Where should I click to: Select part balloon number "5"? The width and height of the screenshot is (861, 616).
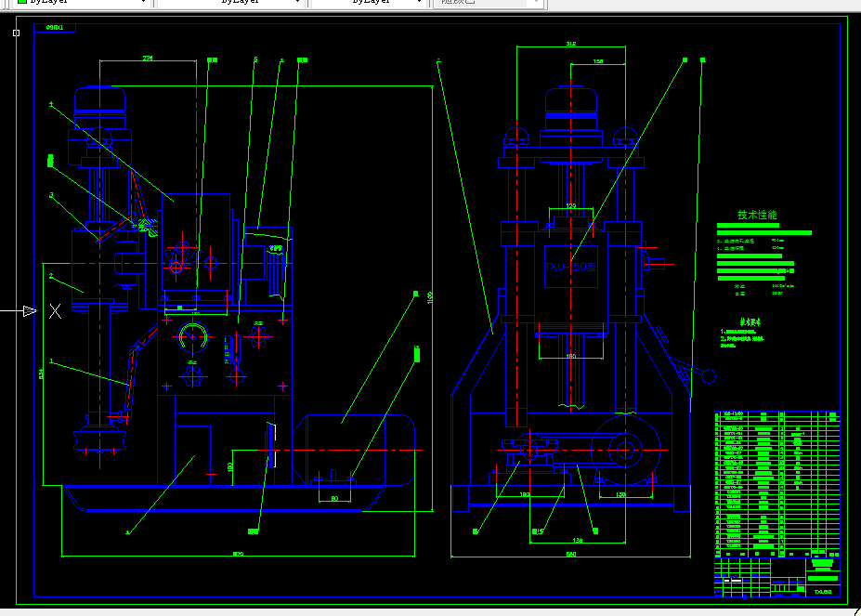tap(255, 59)
